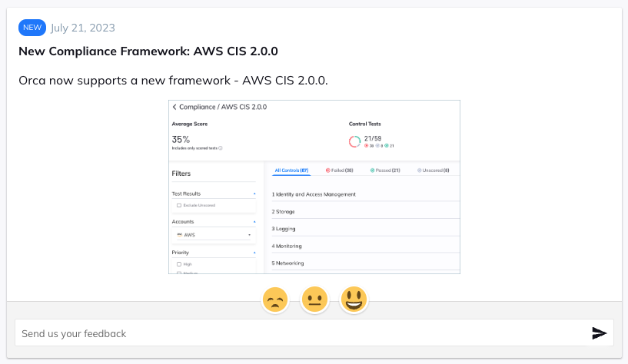Click the info icon after 'Includes only scored tests'

221,148
